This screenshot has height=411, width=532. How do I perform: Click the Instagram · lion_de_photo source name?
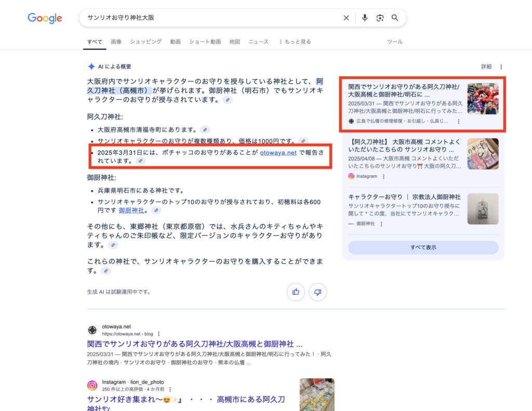(133, 382)
